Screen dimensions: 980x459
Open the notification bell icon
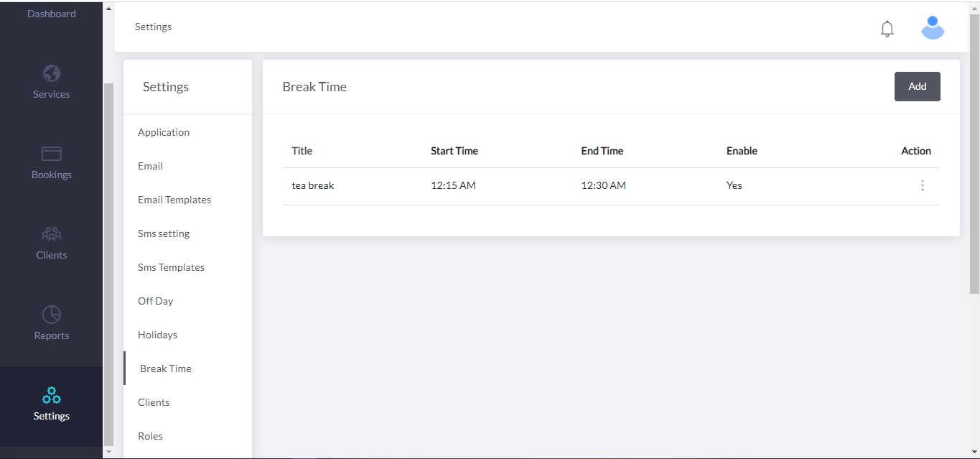pos(887,29)
